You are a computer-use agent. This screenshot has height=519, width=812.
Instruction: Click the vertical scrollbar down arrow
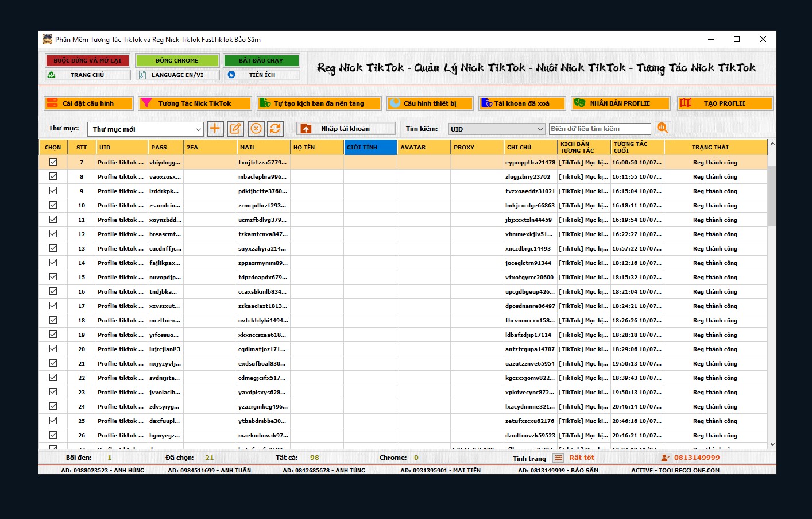[x=772, y=444]
